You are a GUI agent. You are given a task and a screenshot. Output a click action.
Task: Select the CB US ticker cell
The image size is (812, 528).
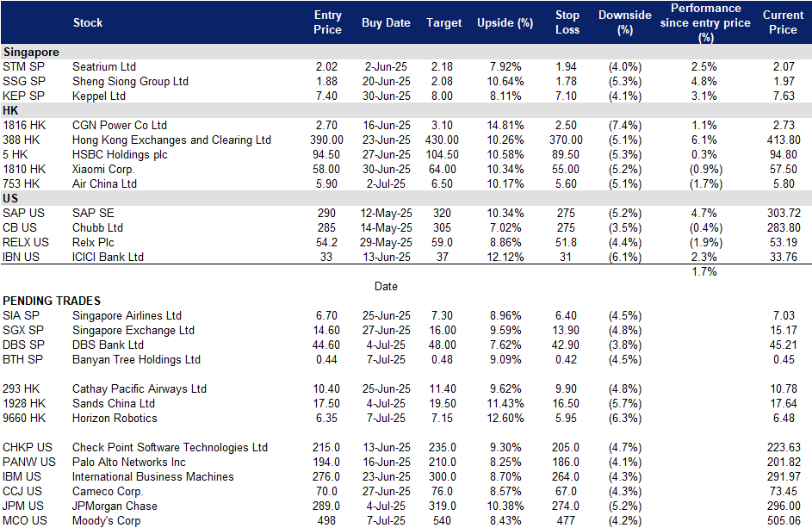coord(20,228)
